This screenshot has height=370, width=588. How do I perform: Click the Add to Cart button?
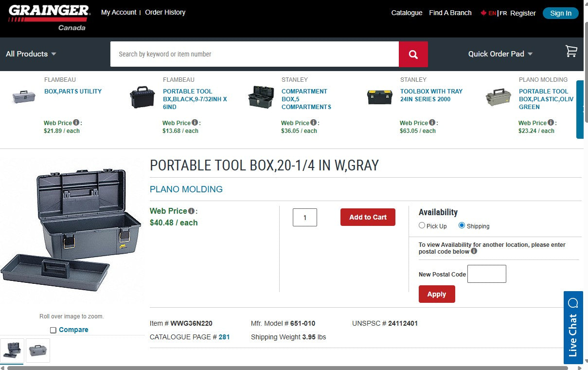tap(367, 217)
